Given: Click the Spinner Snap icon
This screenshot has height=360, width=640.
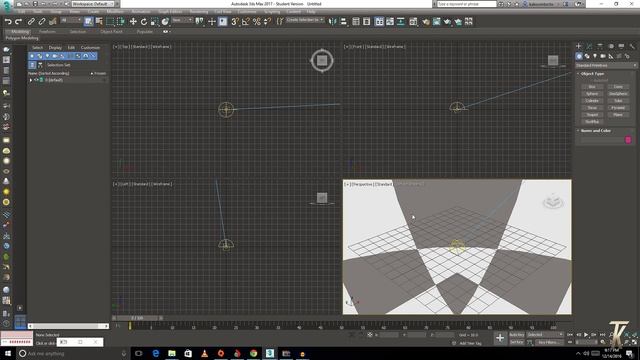Looking at the screenshot, I should pos(267,22).
